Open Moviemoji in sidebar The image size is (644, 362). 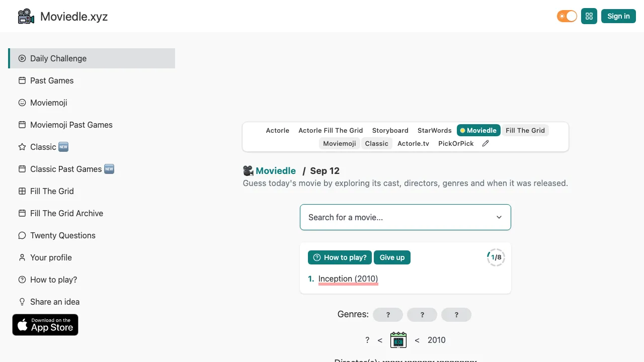click(92, 103)
